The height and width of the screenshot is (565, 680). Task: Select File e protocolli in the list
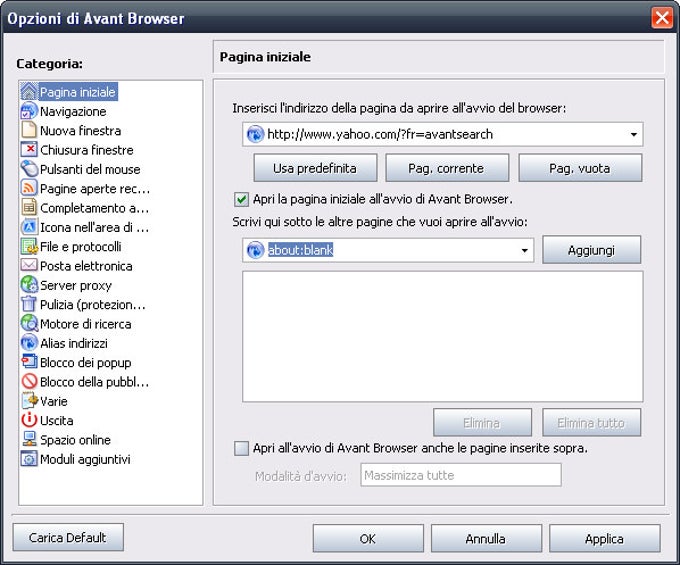point(81,247)
